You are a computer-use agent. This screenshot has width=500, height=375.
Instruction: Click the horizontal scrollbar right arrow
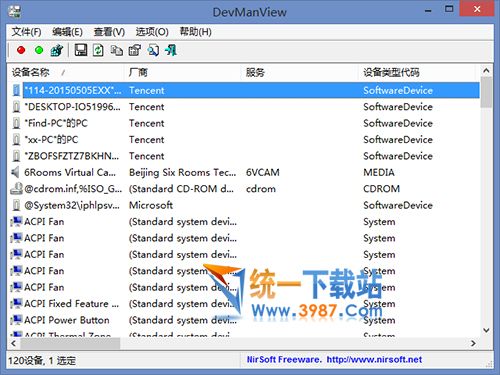[x=473, y=343]
